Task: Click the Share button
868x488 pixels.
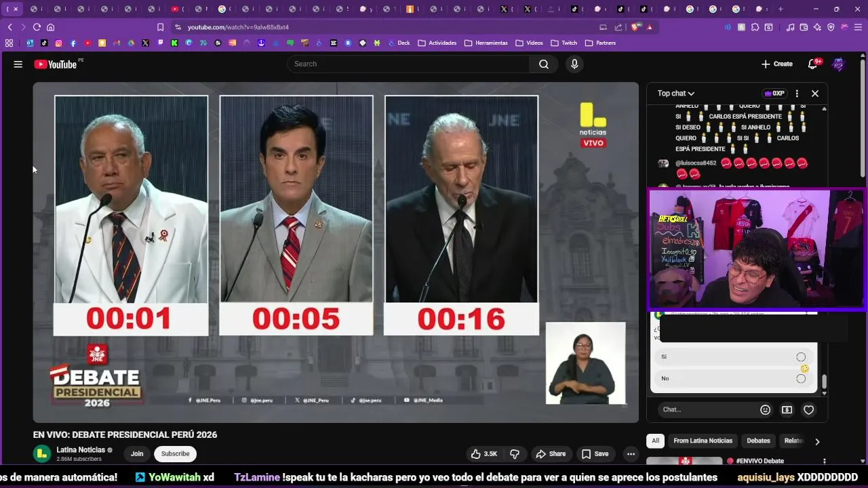Action: coord(550,454)
